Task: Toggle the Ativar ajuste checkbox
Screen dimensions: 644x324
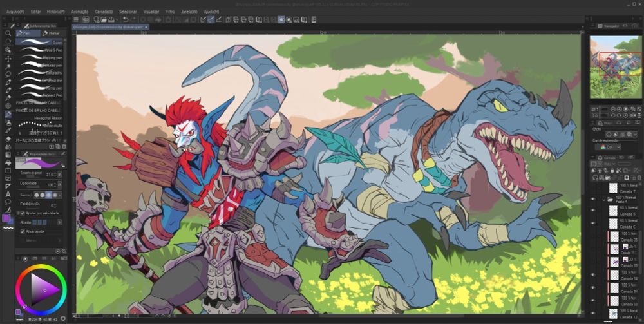Action: point(22,231)
